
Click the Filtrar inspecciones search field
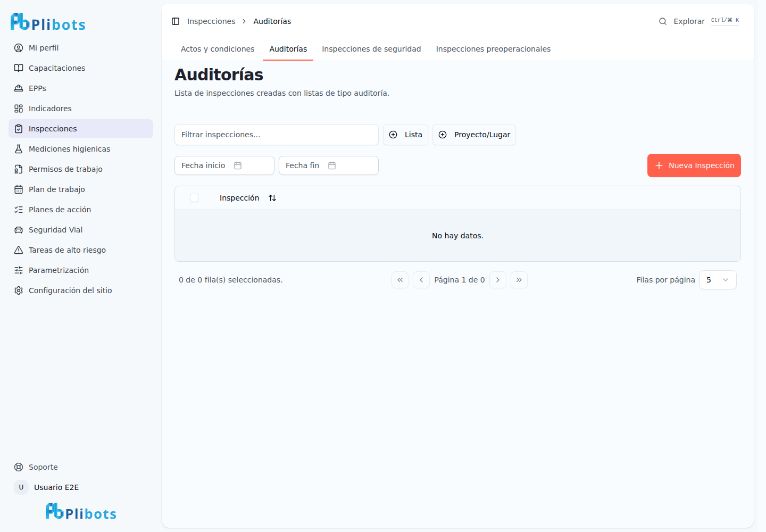click(x=277, y=135)
